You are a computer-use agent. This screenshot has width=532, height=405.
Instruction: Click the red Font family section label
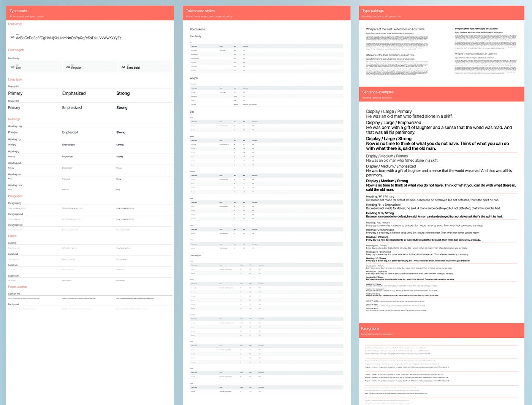click(15, 24)
